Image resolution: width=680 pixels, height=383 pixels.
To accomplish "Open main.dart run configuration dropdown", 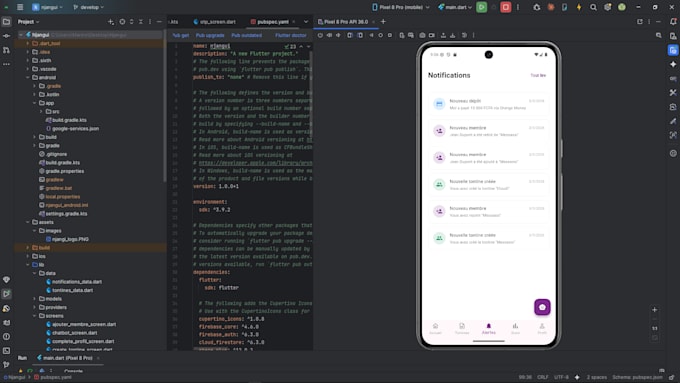I will (x=454, y=7).
